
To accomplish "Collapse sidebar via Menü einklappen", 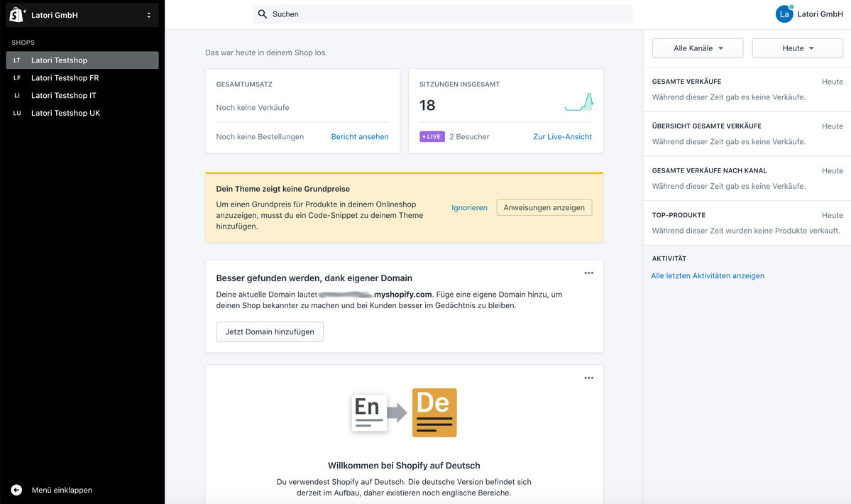I will pos(62,490).
